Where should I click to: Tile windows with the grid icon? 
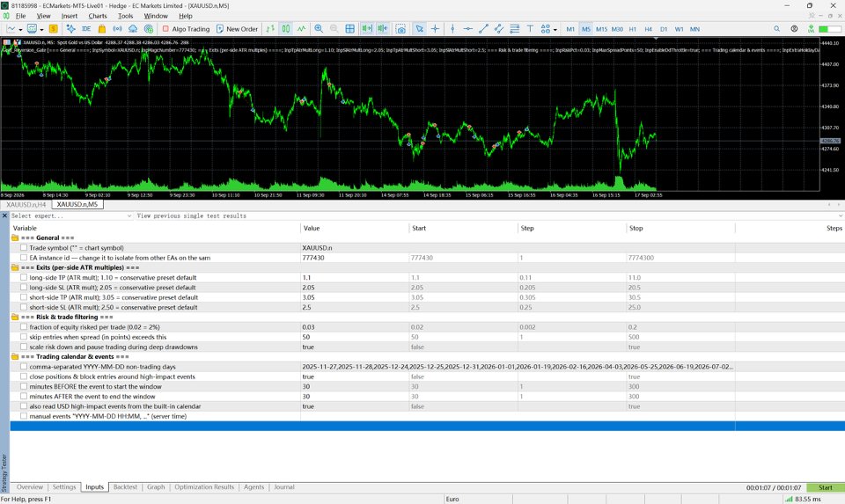(x=349, y=29)
